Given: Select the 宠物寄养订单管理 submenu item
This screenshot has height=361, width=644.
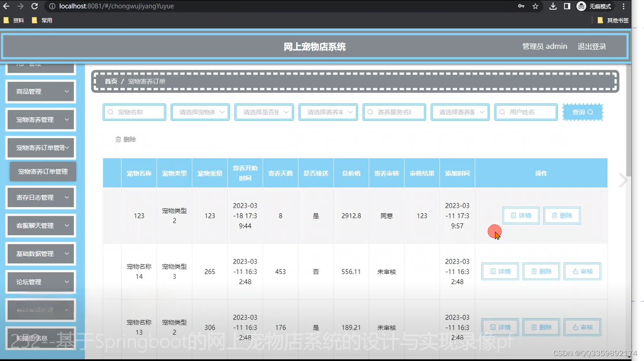Looking at the screenshot, I should point(43,172).
